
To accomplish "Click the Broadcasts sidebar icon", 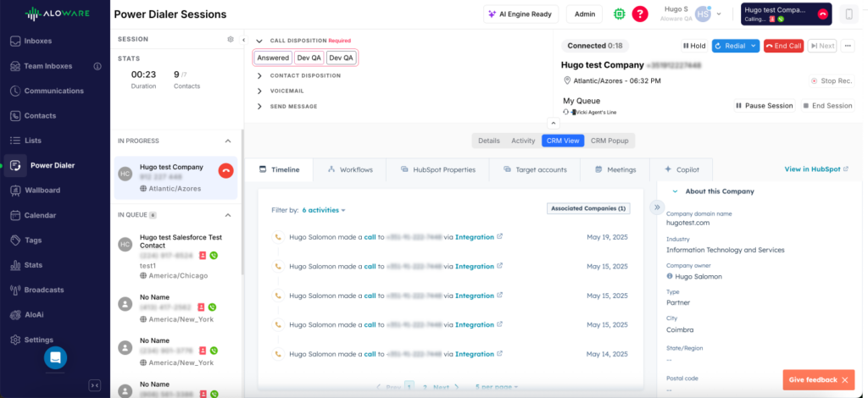I will pyautogui.click(x=15, y=290).
